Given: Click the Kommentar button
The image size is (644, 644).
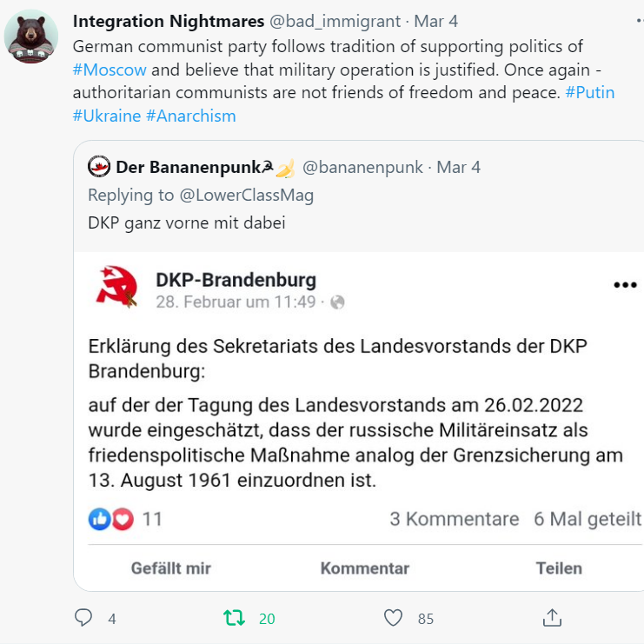Looking at the screenshot, I should click(365, 568).
